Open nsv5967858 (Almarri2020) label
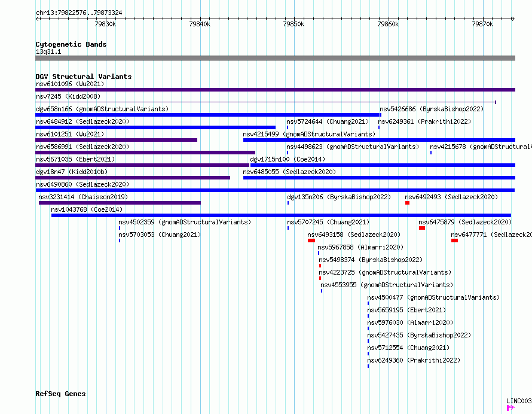 coord(360,247)
